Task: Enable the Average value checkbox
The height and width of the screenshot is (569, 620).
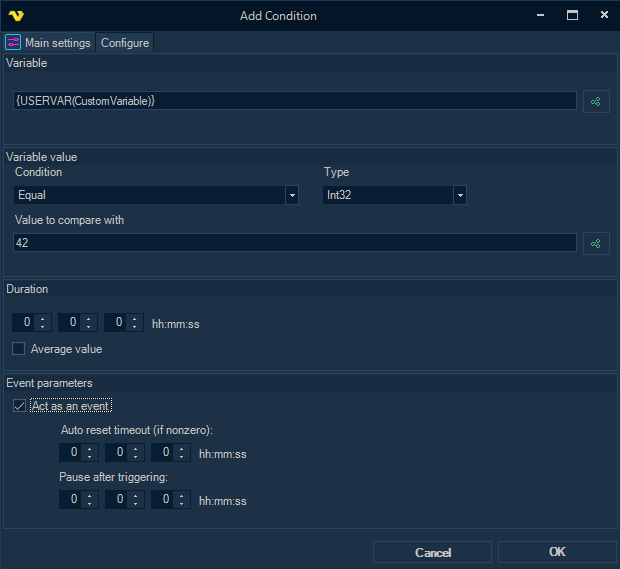Action: click(x=19, y=349)
